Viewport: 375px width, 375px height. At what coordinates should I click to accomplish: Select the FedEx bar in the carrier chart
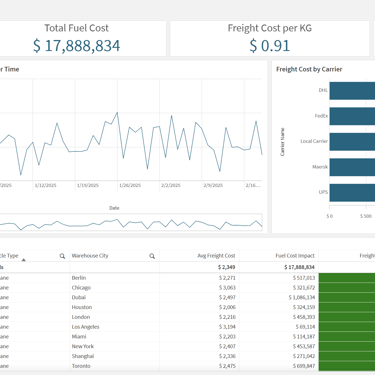pos(352,116)
